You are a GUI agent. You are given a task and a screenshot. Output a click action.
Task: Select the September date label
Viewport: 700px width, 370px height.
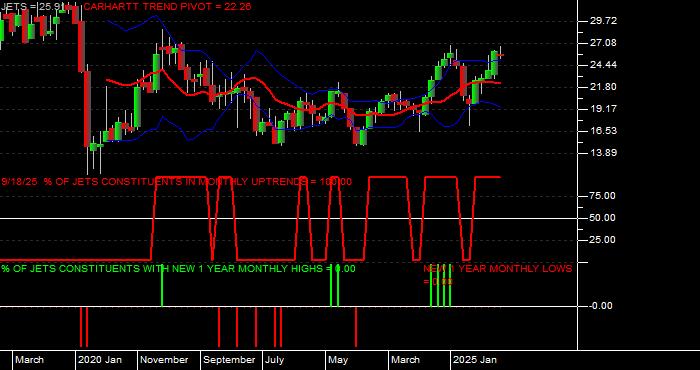(229, 360)
